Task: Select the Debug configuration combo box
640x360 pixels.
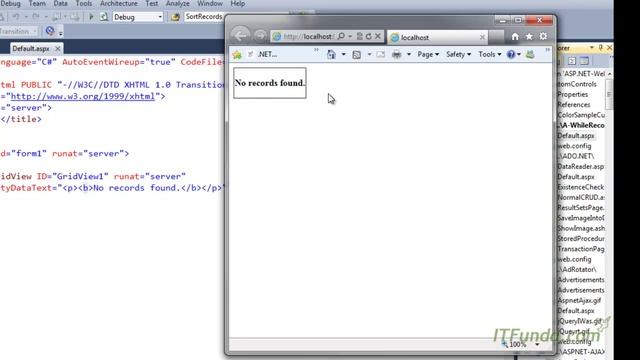Action: (x=138, y=17)
